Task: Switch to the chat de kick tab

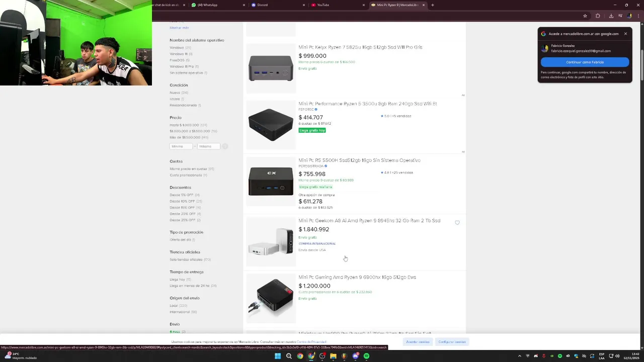Action: point(170,5)
